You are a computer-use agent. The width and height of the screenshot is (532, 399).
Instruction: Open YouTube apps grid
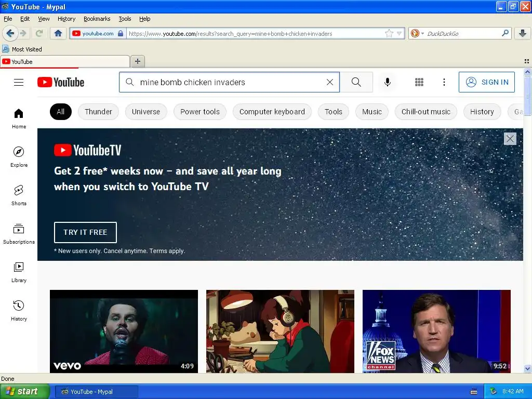419,82
